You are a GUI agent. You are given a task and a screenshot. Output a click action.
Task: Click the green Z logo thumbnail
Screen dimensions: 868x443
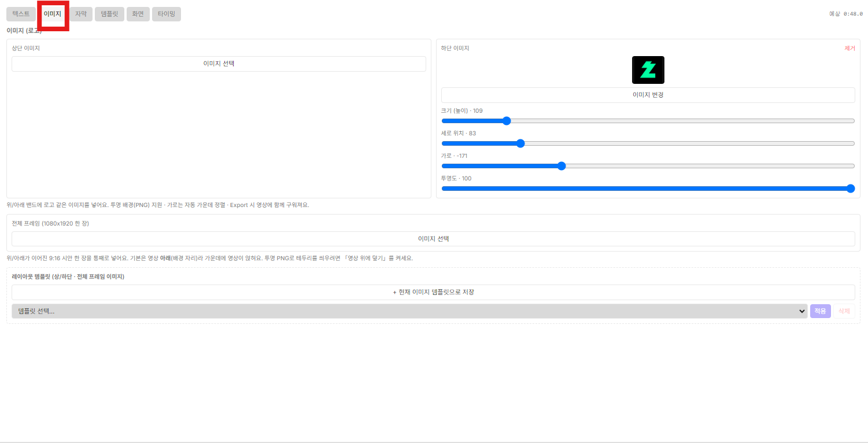[648, 70]
